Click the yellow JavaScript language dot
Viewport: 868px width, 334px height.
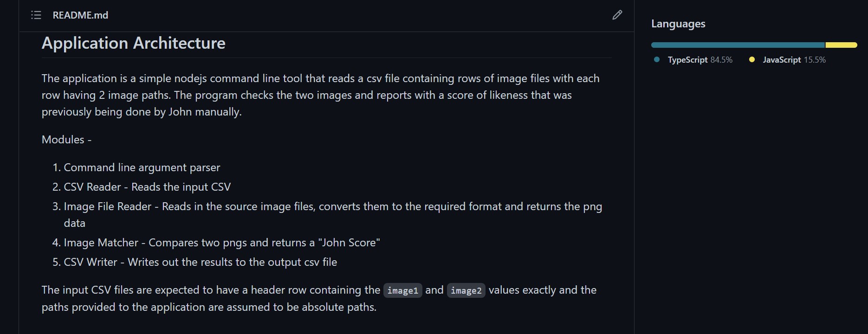[752, 60]
